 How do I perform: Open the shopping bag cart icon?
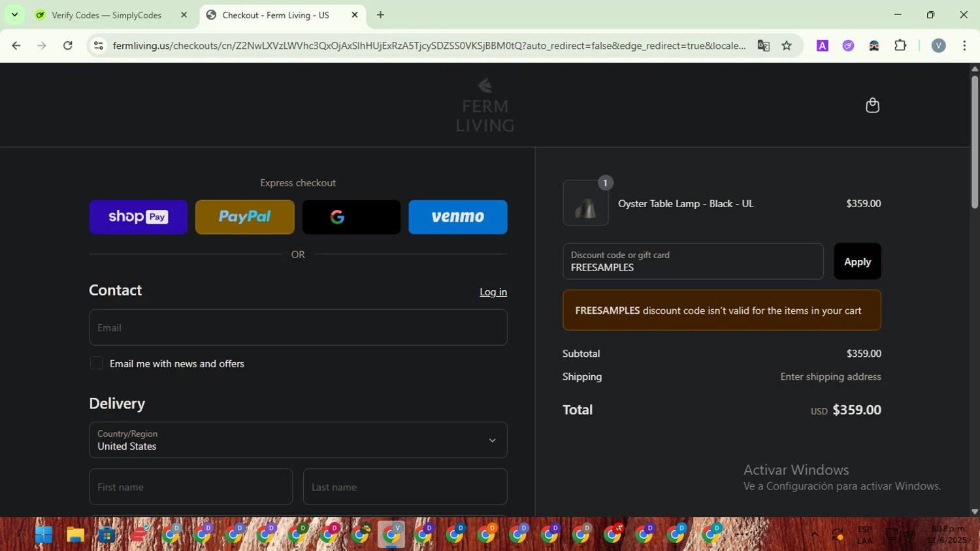pos(872,105)
